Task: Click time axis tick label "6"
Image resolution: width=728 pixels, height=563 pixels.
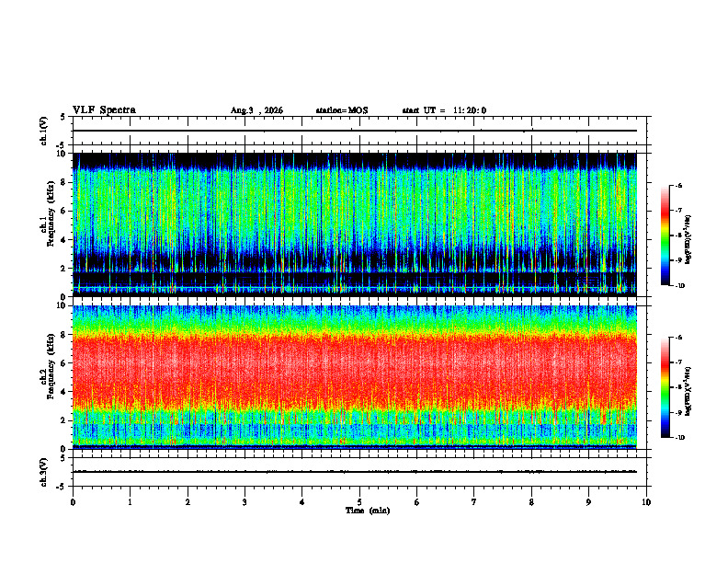Action: (x=417, y=502)
